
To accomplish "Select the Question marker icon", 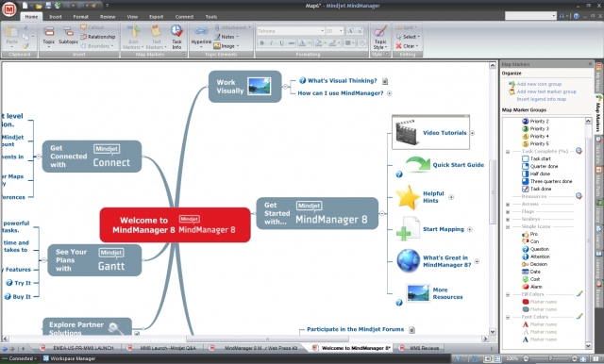I will pyautogui.click(x=526, y=249).
